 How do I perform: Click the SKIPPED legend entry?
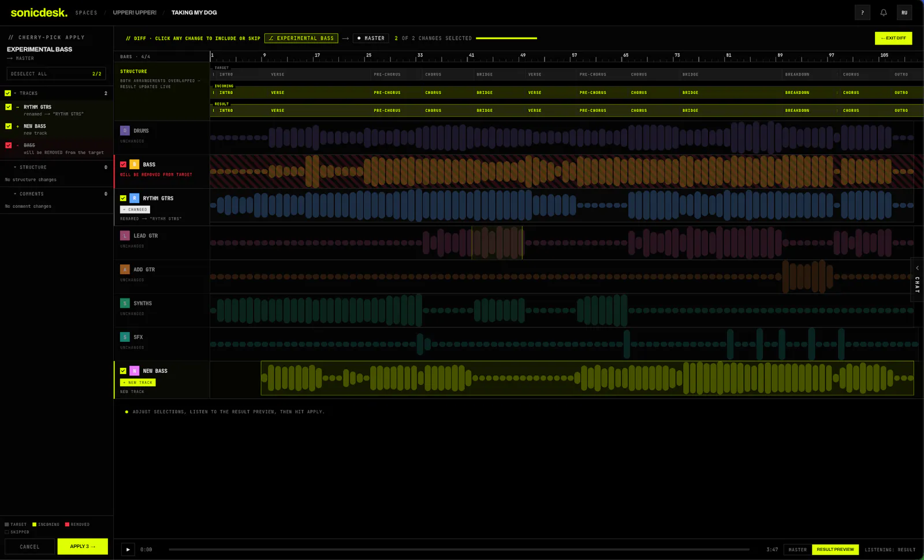pyautogui.click(x=17, y=532)
